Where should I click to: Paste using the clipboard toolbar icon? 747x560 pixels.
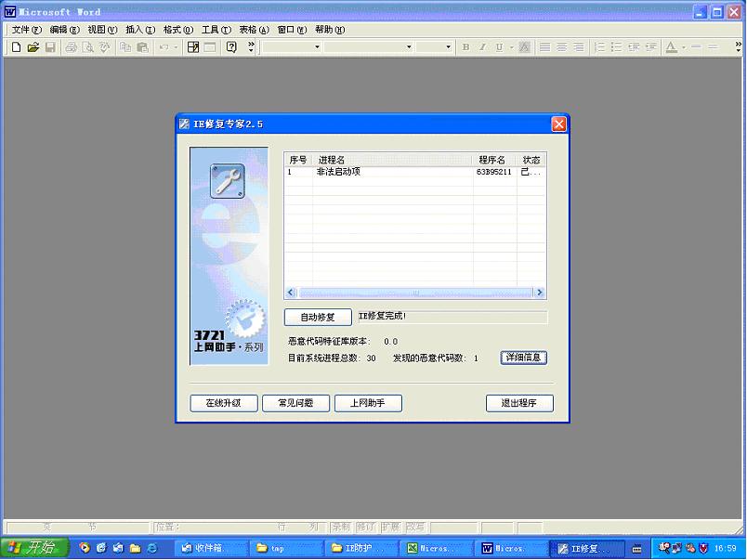coord(142,47)
